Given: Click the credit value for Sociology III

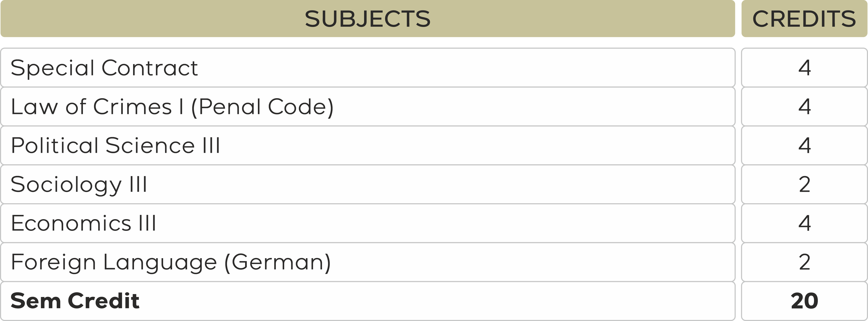Looking at the screenshot, I should click(804, 184).
